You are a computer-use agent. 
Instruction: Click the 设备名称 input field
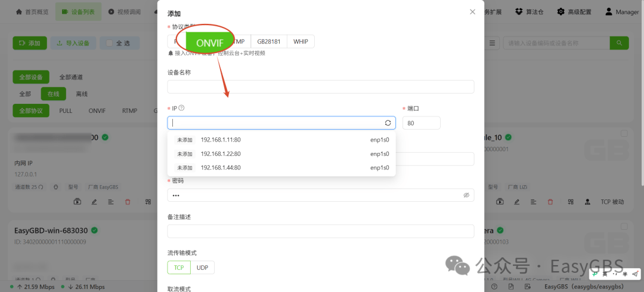[x=321, y=87]
